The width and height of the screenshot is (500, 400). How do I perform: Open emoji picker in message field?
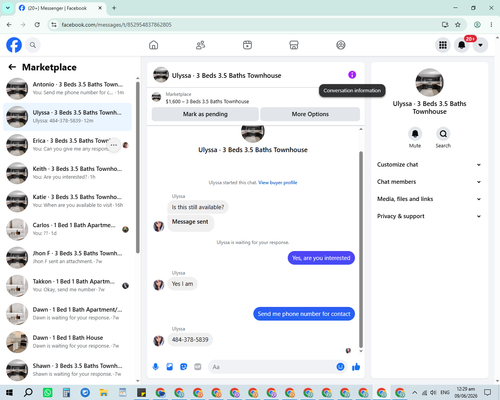point(340,367)
